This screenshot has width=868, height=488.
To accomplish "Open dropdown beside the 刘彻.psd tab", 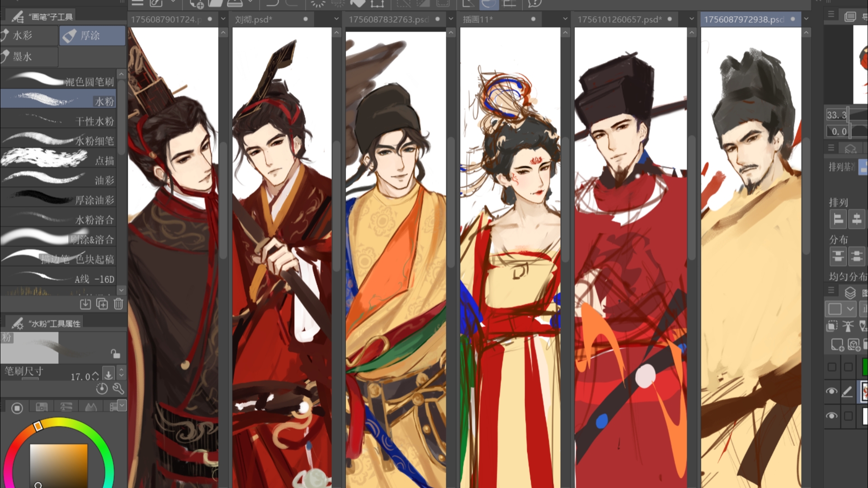I will point(336,19).
